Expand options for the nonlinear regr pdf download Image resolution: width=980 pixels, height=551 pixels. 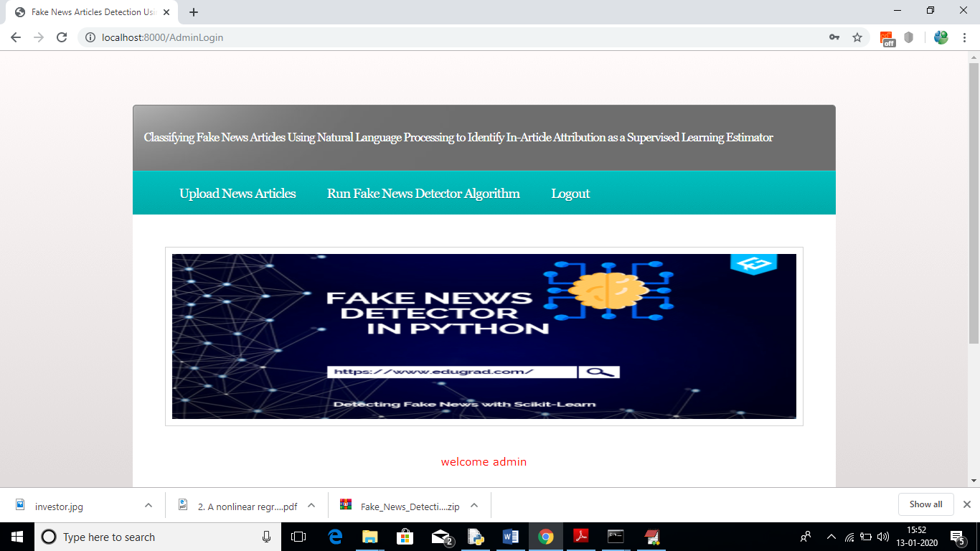pyautogui.click(x=311, y=506)
